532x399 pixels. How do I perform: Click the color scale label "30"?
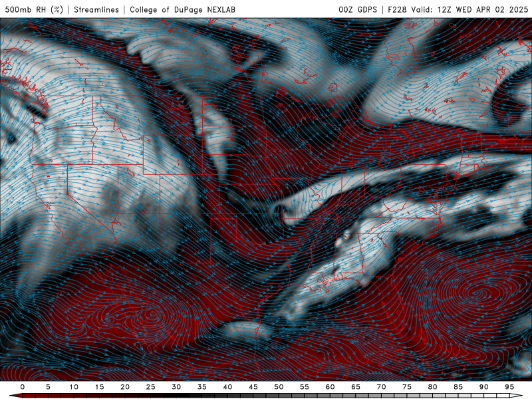tap(176, 387)
